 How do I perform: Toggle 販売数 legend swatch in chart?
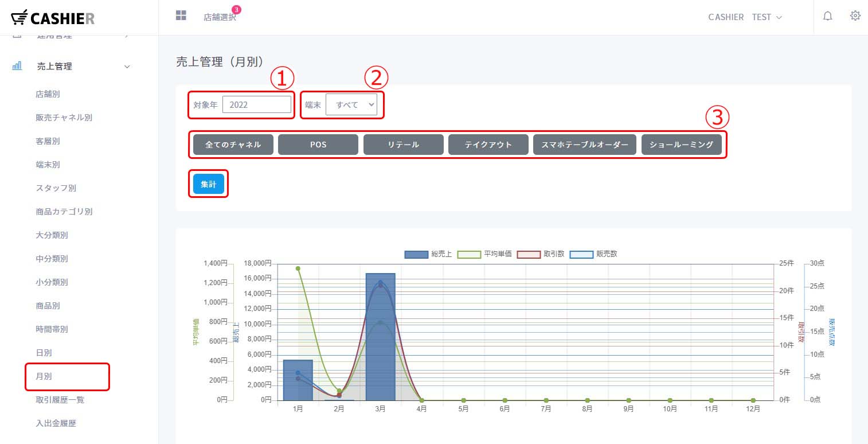(x=581, y=254)
